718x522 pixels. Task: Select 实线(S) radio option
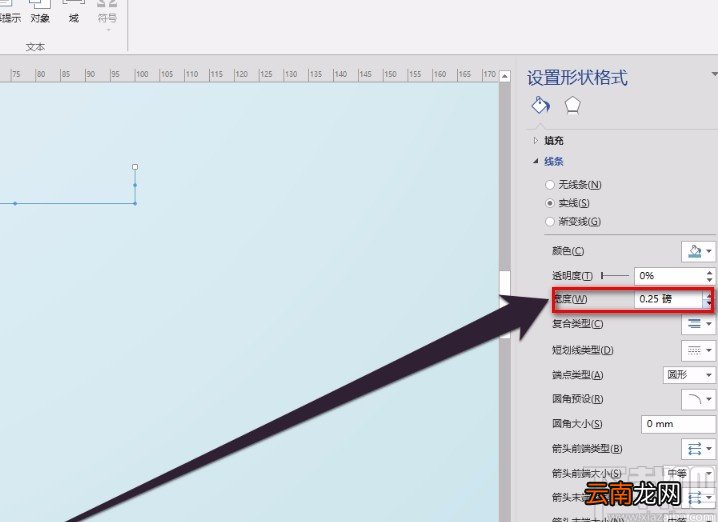point(550,203)
